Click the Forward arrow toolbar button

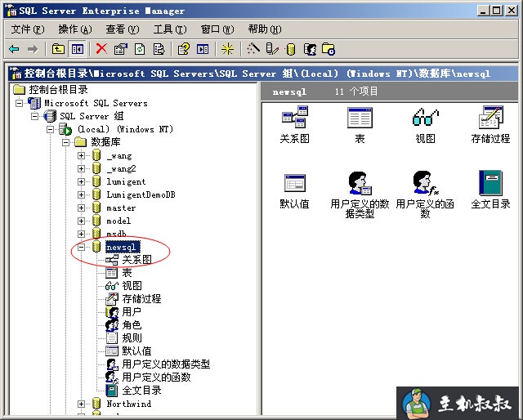coord(33,49)
